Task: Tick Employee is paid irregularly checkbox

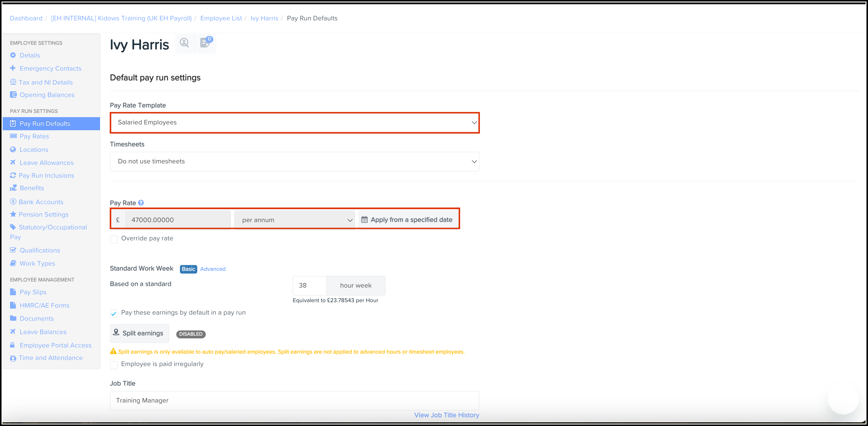Action: pos(114,365)
